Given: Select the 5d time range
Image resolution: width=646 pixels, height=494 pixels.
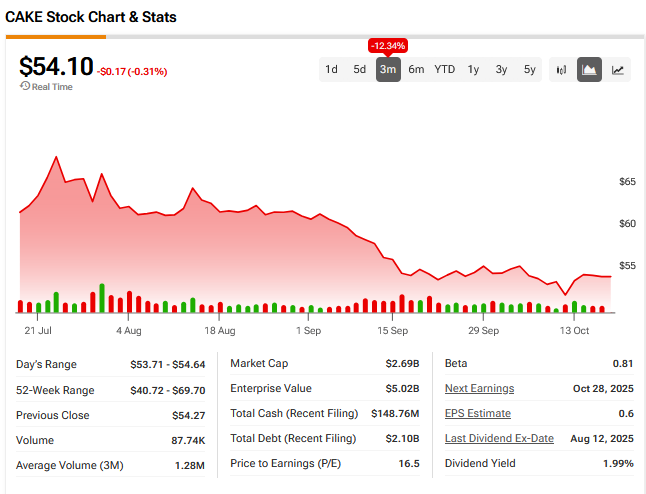Looking at the screenshot, I should (x=359, y=70).
